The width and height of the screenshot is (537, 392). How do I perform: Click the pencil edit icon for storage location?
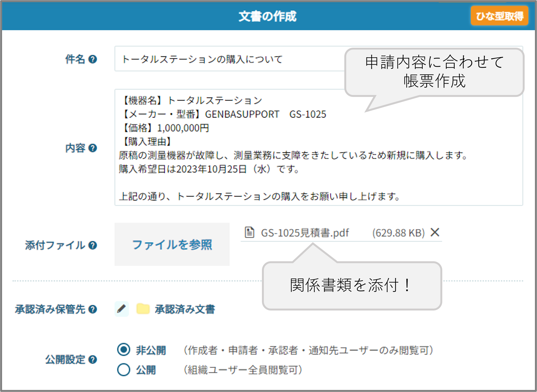point(122,309)
